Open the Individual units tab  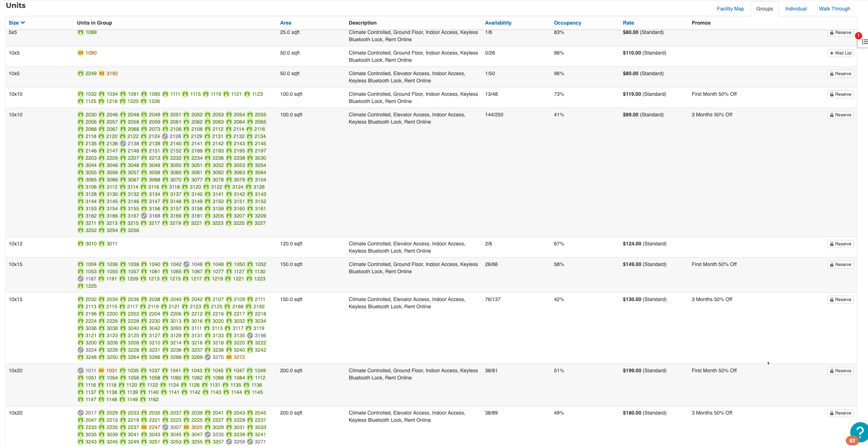tap(796, 9)
